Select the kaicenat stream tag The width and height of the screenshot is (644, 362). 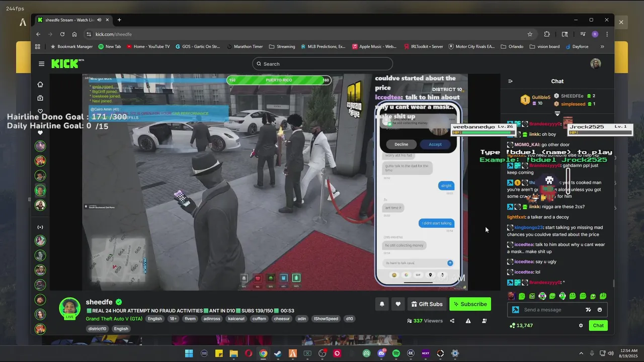pos(236,319)
